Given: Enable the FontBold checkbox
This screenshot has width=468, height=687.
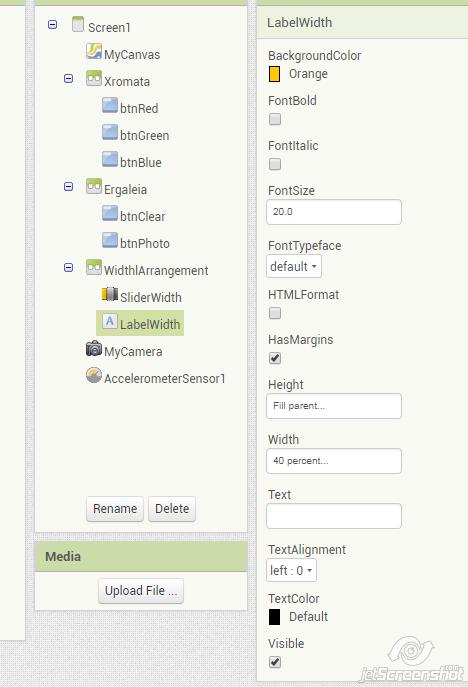Looking at the screenshot, I should click(275, 119).
